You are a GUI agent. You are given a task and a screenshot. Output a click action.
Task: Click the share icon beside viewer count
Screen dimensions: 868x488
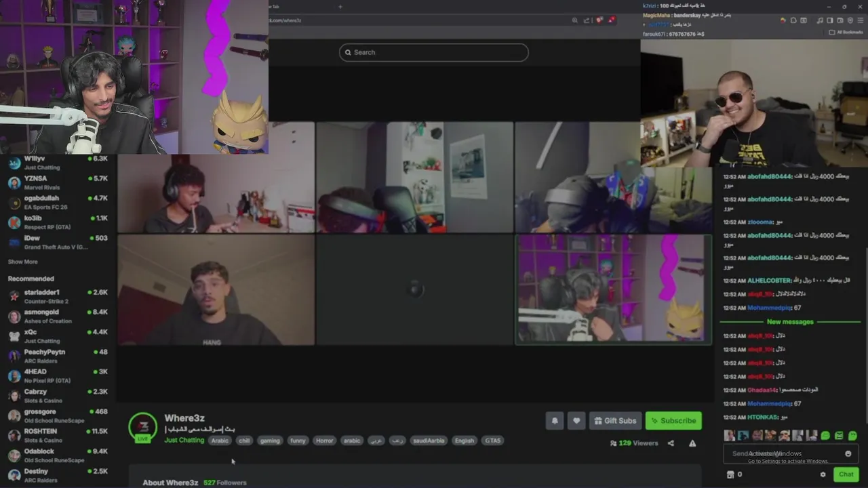[671, 443]
